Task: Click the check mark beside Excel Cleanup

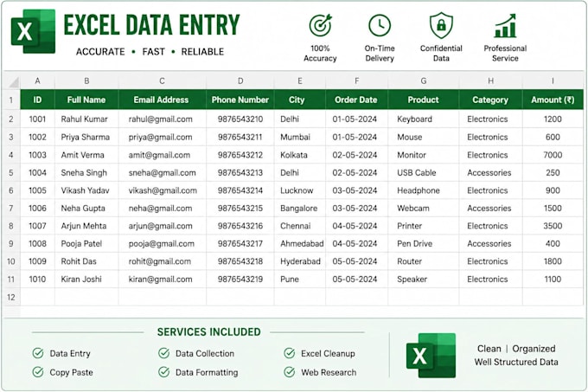Action: pyautogui.click(x=289, y=353)
